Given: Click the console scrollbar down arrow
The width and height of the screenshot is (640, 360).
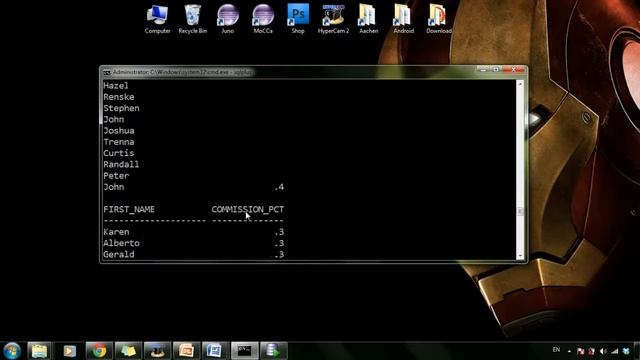Looking at the screenshot, I should pos(520,256).
